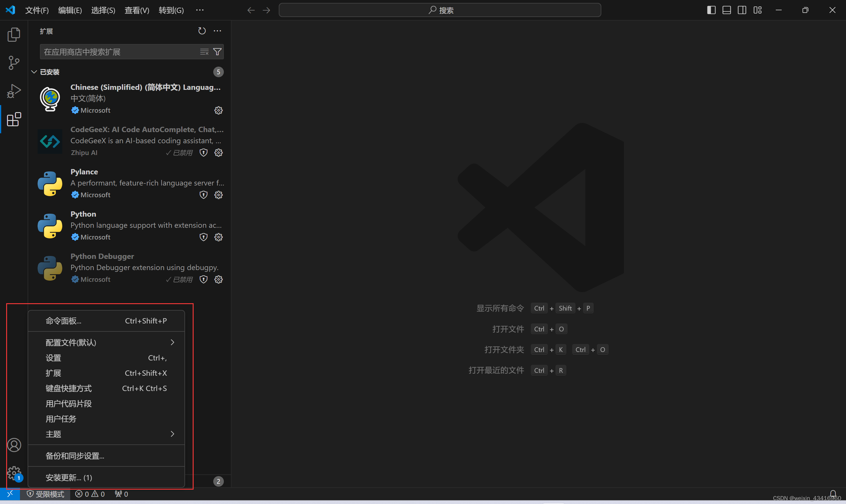Open the Run and Debug view
846x504 pixels.
point(14,91)
